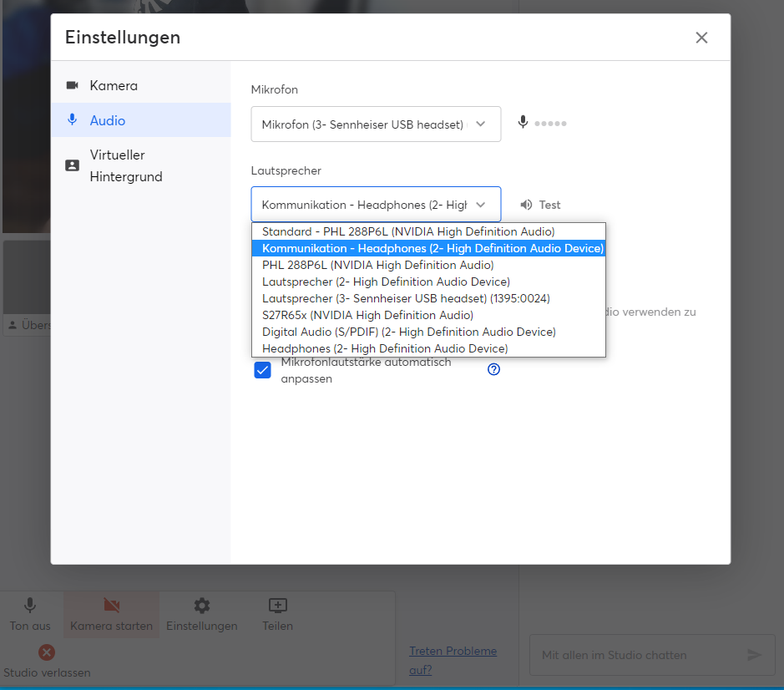Switch to the Kamera settings tab
The height and width of the screenshot is (690, 784).
pos(114,86)
